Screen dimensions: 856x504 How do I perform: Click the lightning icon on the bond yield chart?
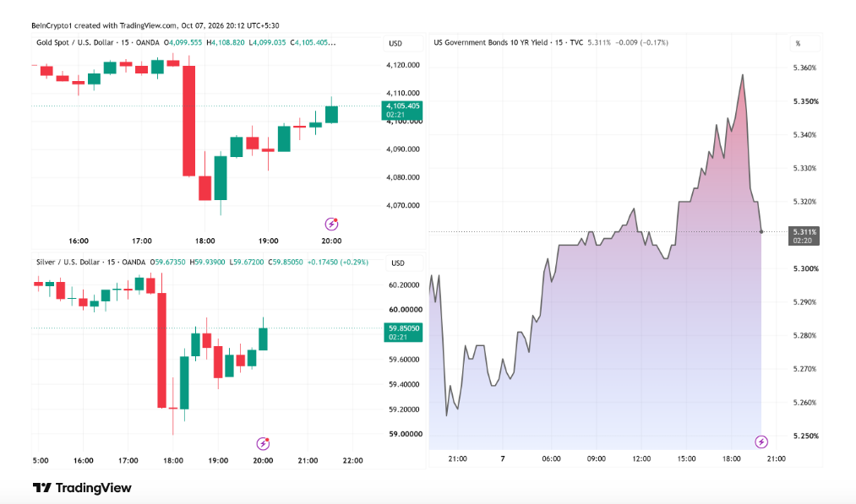(761, 442)
